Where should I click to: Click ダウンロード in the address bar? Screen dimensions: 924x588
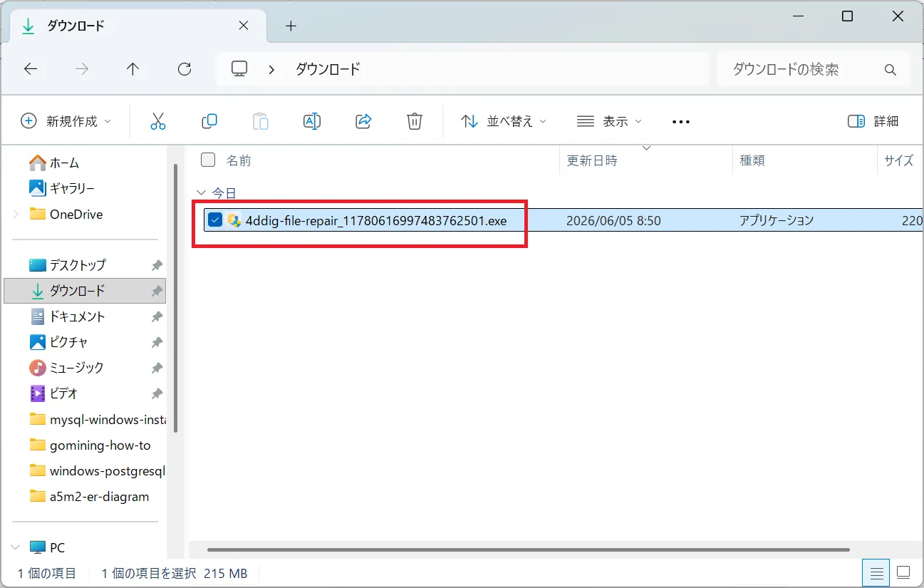click(x=328, y=69)
